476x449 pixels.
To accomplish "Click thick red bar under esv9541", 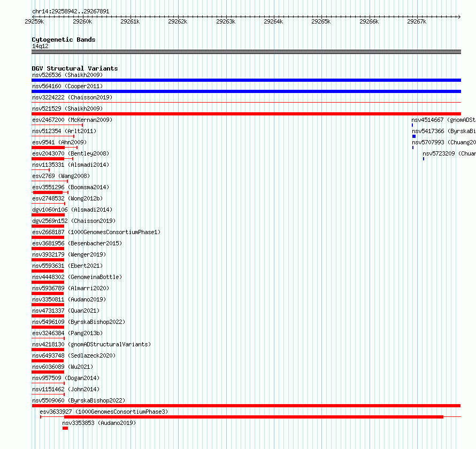I will pos(48,148).
